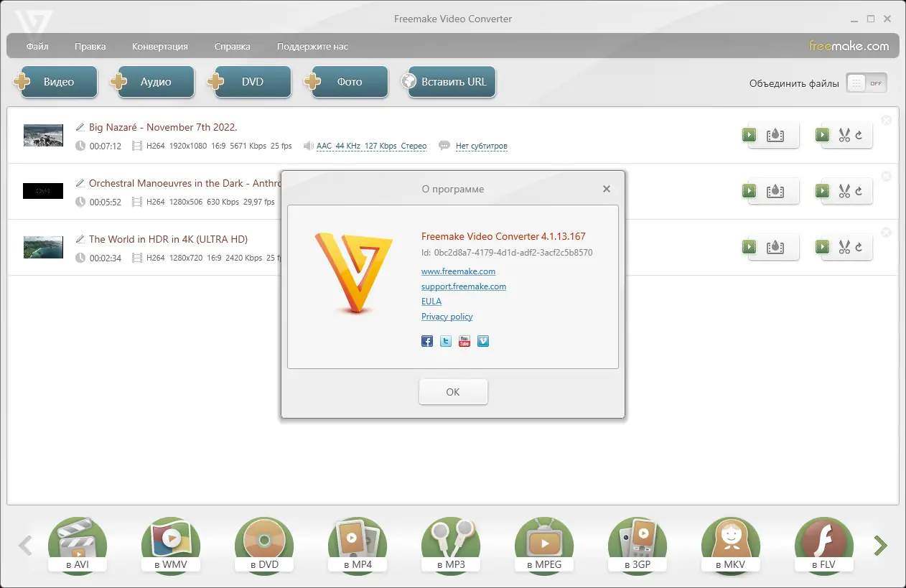The height and width of the screenshot is (588, 906).
Task: Add photos with the Фото button
Action: click(347, 82)
